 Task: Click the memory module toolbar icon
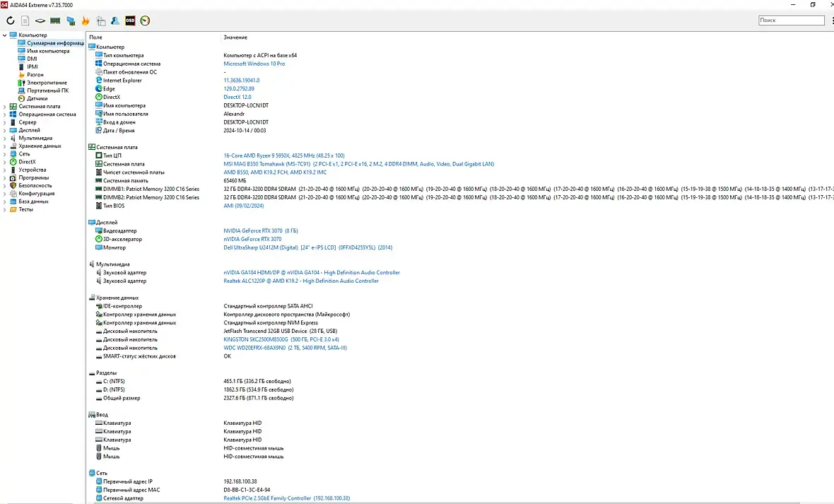[55, 20]
